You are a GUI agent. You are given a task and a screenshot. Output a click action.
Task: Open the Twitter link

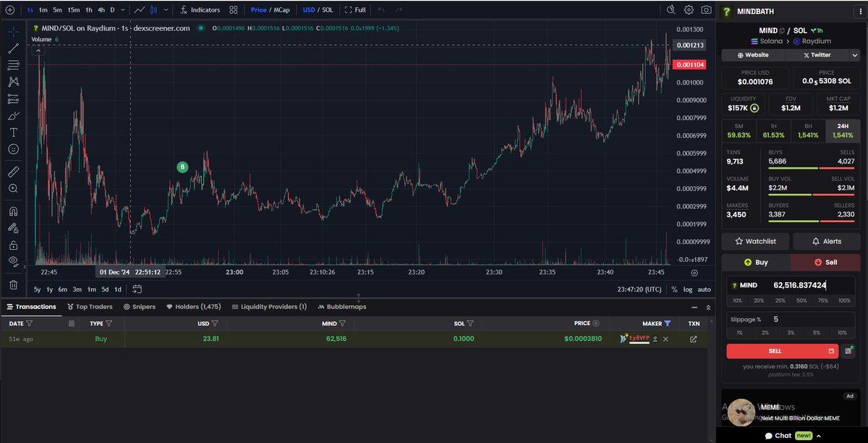pyautogui.click(x=817, y=55)
